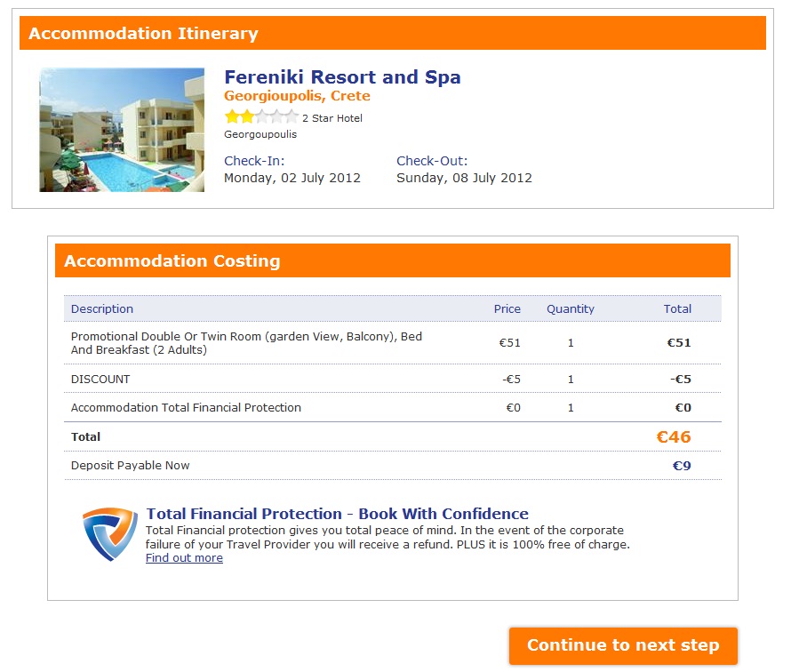Open the Fereniki Resort pool photo thumbnail
The height and width of the screenshot is (672, 791).
[x=122, y=130]
